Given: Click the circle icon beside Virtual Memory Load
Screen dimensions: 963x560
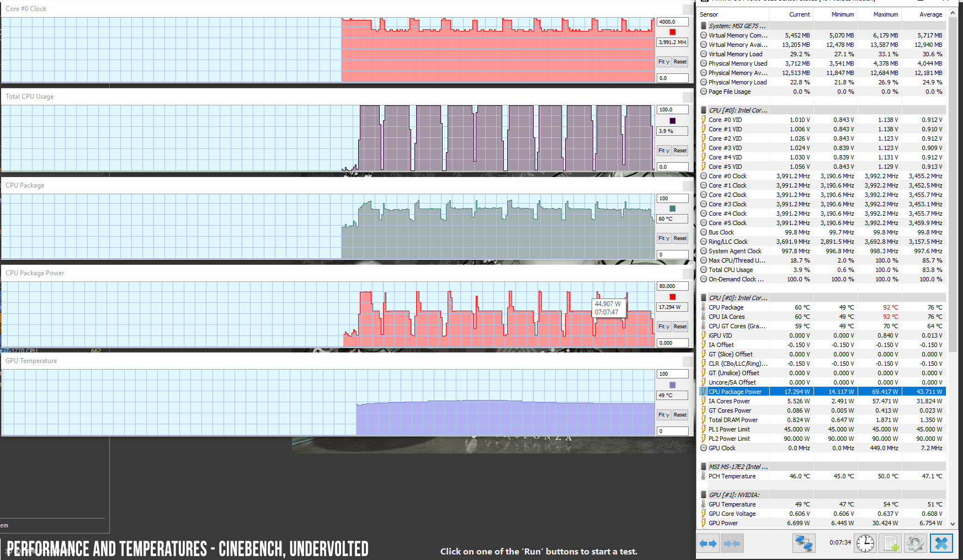Looking at the screenshot, I should 704,54.
